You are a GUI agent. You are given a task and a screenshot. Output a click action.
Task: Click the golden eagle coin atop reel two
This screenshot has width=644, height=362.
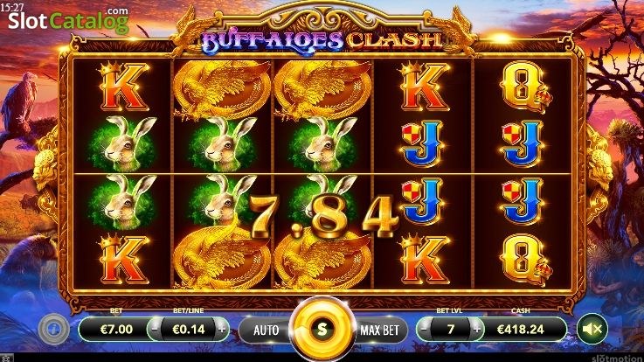[x=222, y=88]
